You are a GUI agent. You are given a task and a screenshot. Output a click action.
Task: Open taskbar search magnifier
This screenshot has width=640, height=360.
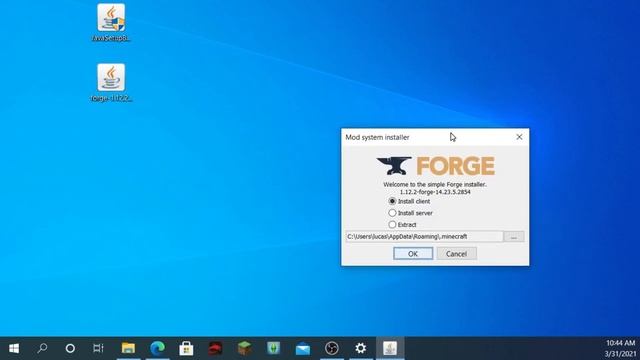tap(42, 348)
